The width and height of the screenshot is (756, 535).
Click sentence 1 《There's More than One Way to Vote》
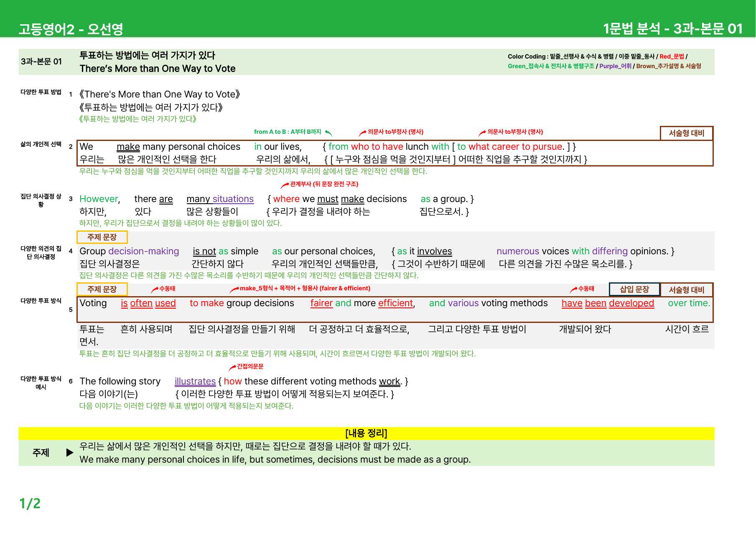(x=160, y=94)
